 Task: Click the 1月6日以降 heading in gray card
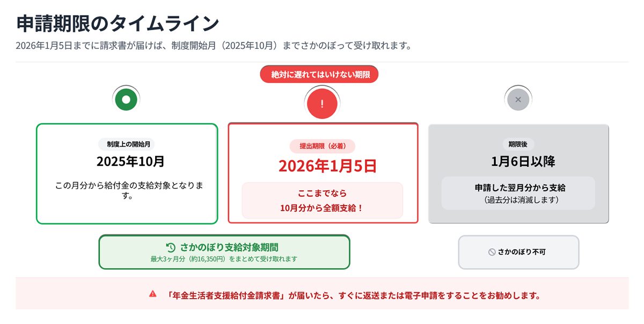518,161
